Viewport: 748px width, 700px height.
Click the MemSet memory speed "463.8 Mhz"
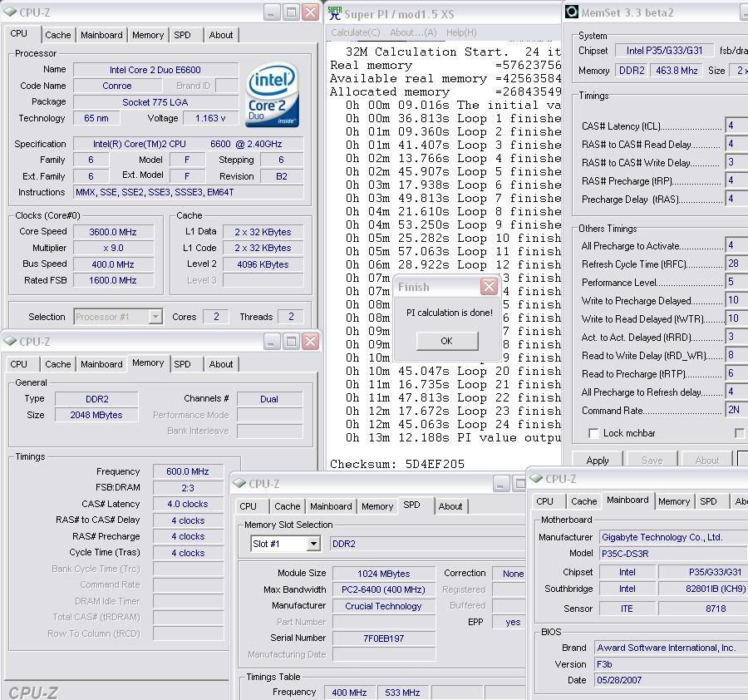tap(677, 70)
